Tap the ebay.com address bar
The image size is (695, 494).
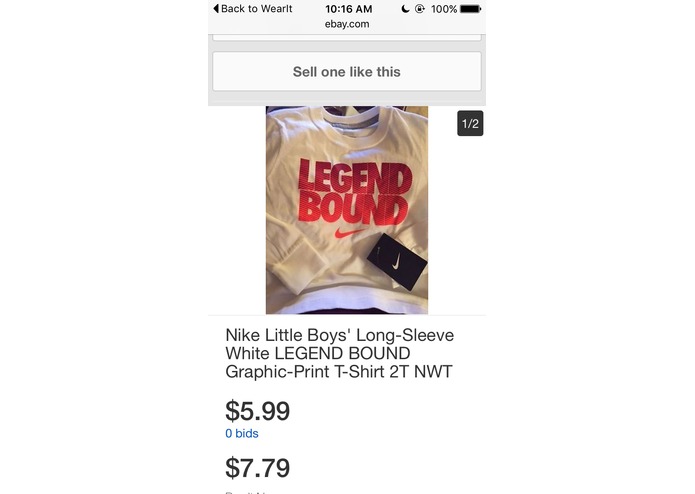pos(347,24)
